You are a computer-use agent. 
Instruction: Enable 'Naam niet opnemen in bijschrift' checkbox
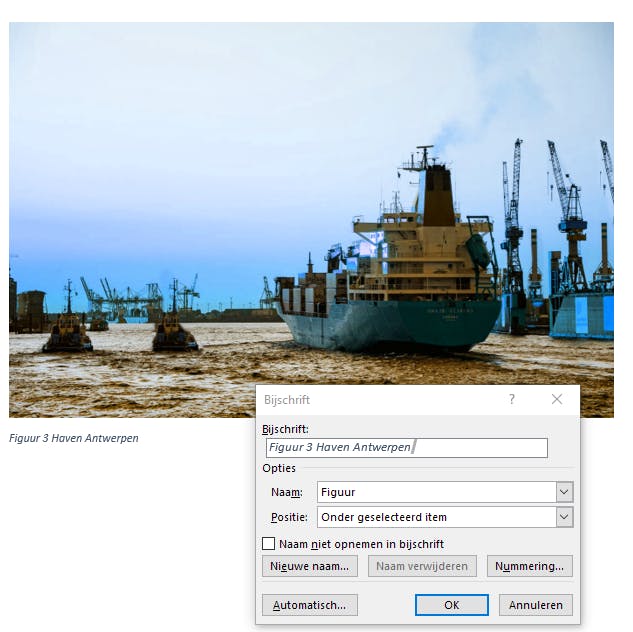click(268, 544)
